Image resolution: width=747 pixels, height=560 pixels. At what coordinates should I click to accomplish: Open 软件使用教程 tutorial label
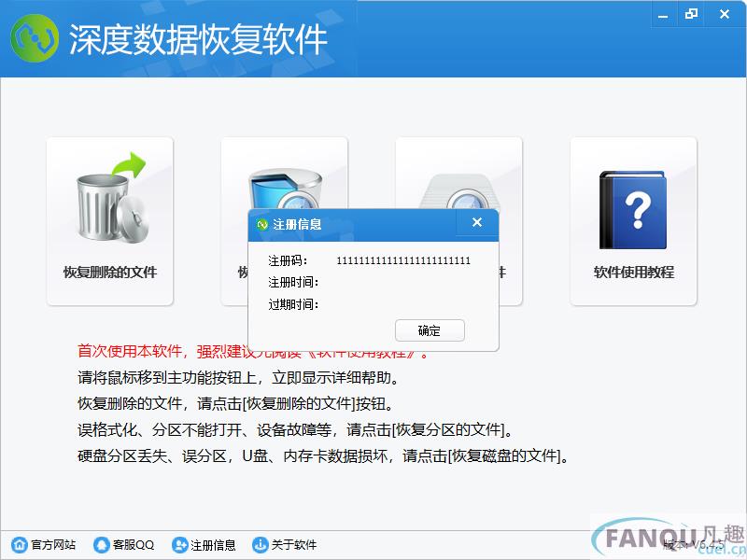634,273
